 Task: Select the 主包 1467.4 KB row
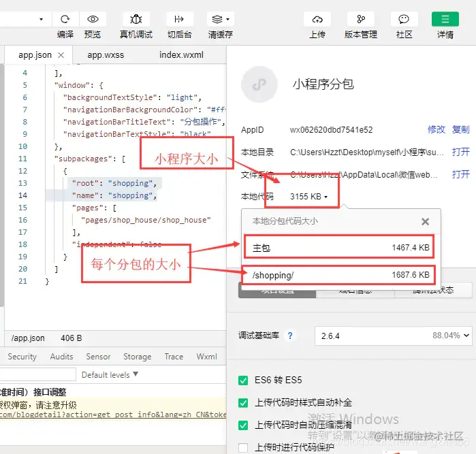point(340,248)
